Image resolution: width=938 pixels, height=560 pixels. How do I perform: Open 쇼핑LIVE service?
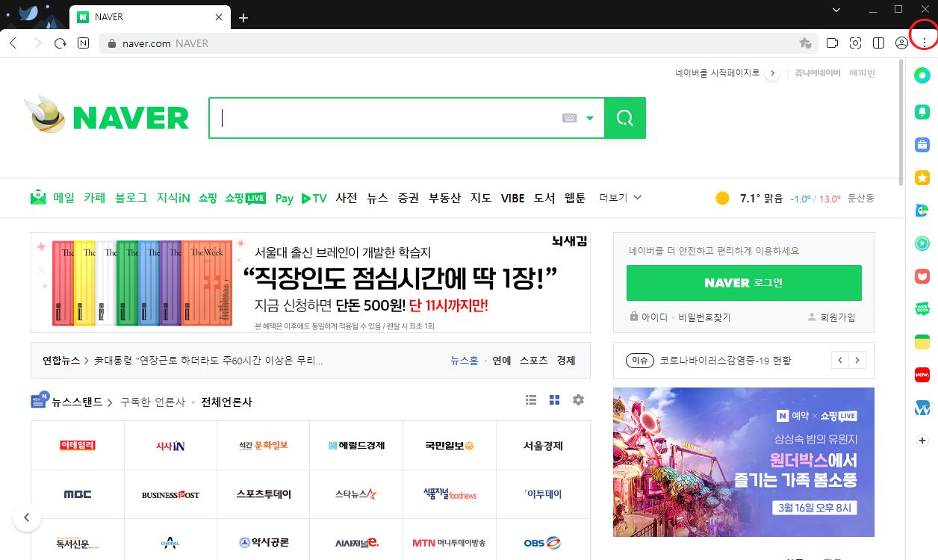(x=246, y=198)
